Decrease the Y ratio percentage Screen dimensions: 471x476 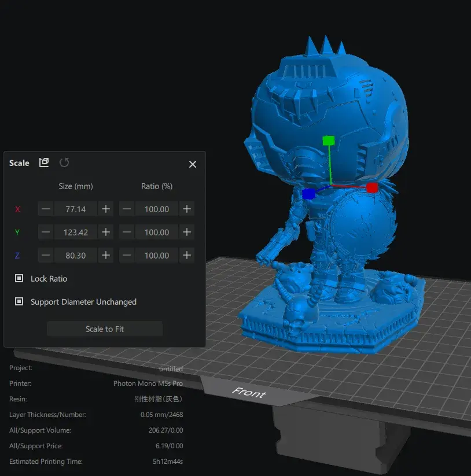[x=127, y=233]
